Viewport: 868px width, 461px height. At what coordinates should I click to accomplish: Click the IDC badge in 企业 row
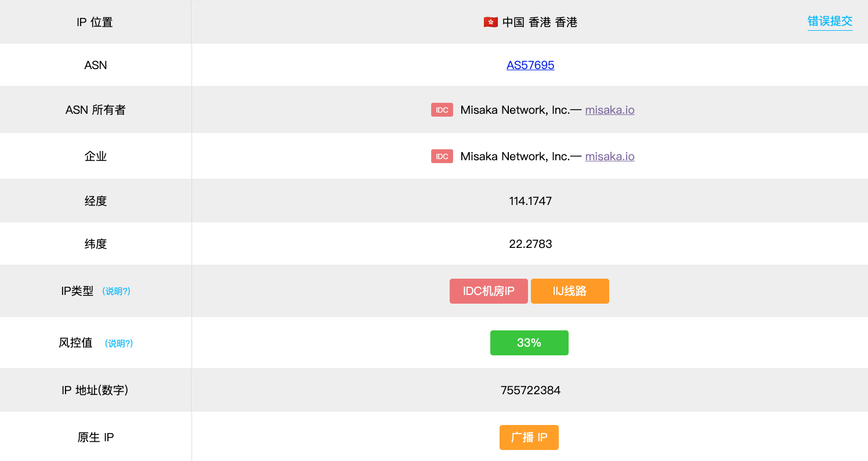pos(442,156)
